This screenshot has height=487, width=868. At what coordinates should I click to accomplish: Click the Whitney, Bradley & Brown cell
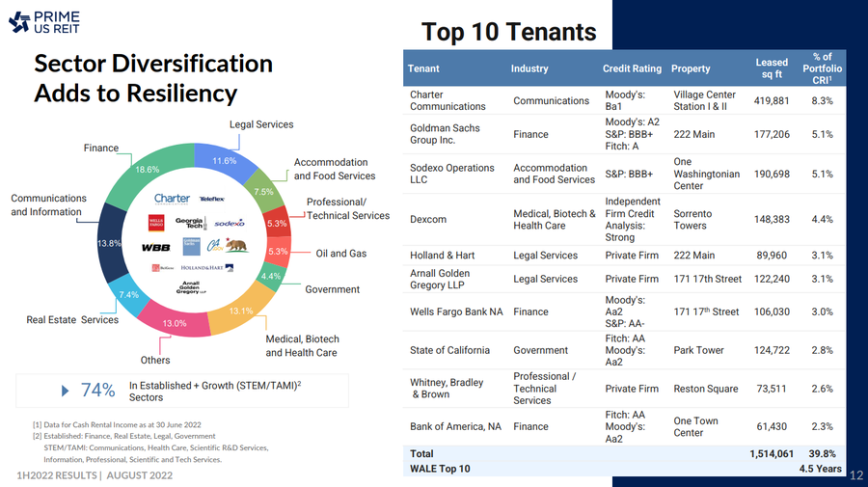(447, 388)
